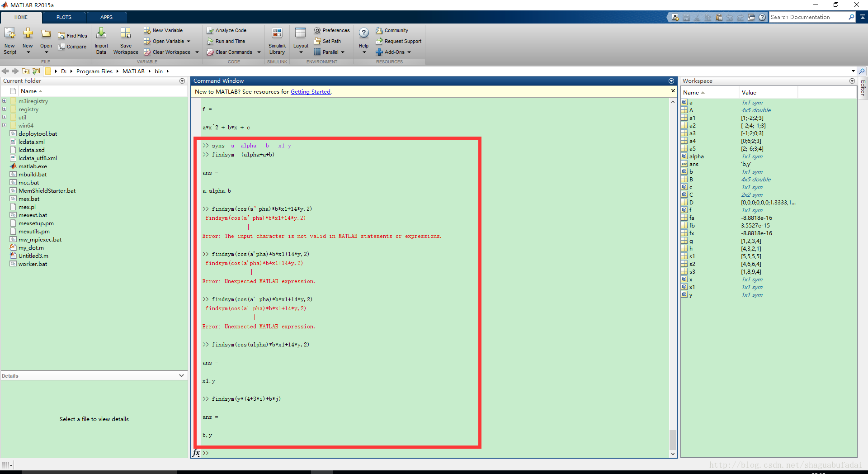
Task: Click the browse for folder icon
Action: pos(36,71)
